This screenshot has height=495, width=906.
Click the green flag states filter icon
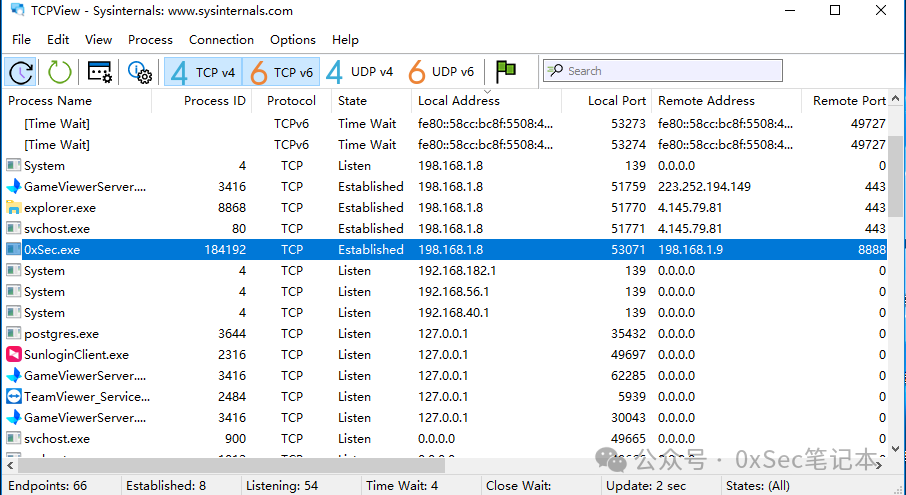(506, 72)
